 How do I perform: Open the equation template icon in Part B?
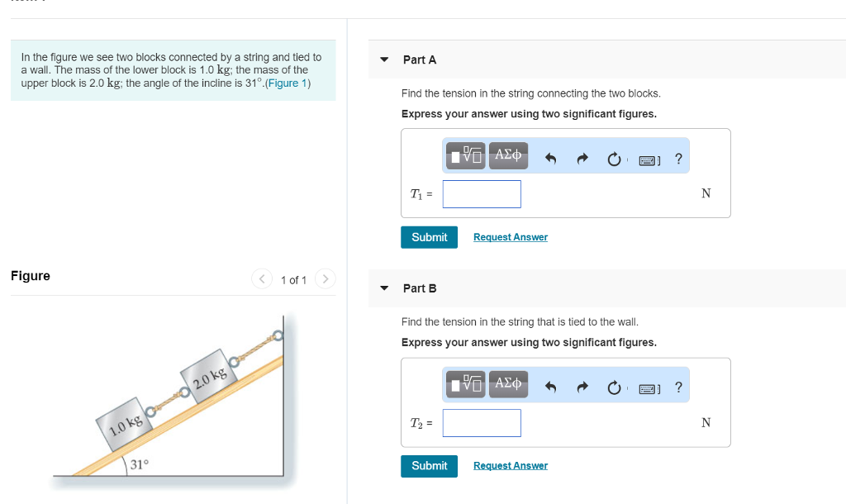click(x=465, y=384)
